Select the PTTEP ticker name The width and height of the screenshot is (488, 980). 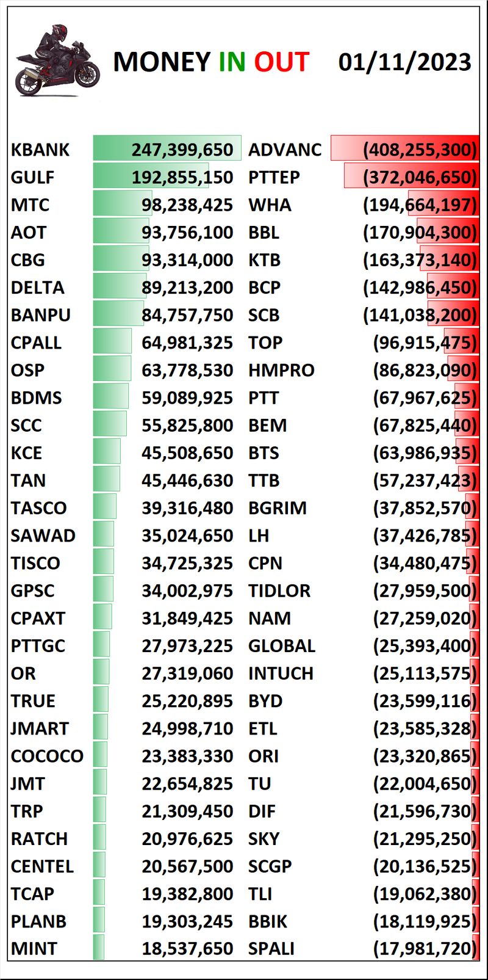click(274, 177)
